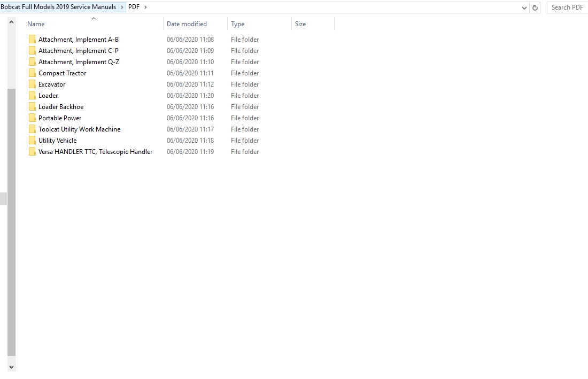Image resolution: width=588 pixels, height=379 pixels.
Task: Click Loader Backhoe's 06/06/2020 11:16 date
Action: click(x=190, y=107)
